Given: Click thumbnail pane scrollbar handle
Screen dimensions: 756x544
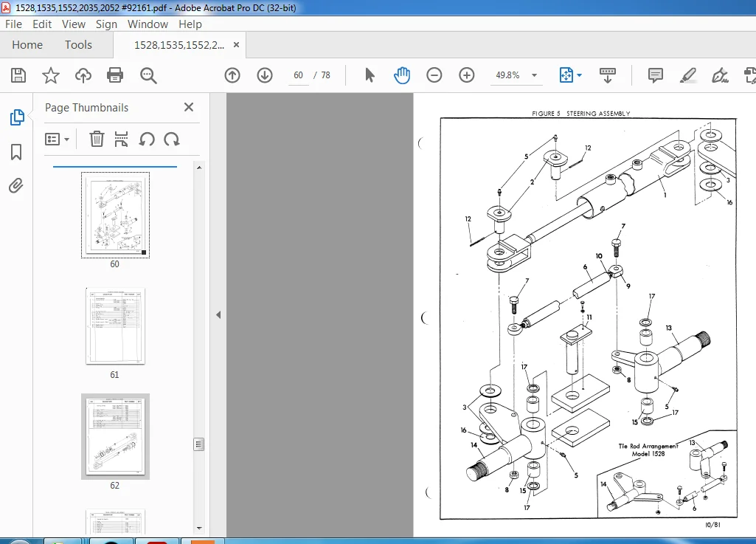Looking at the screenshot, I should tap(198, 444).
